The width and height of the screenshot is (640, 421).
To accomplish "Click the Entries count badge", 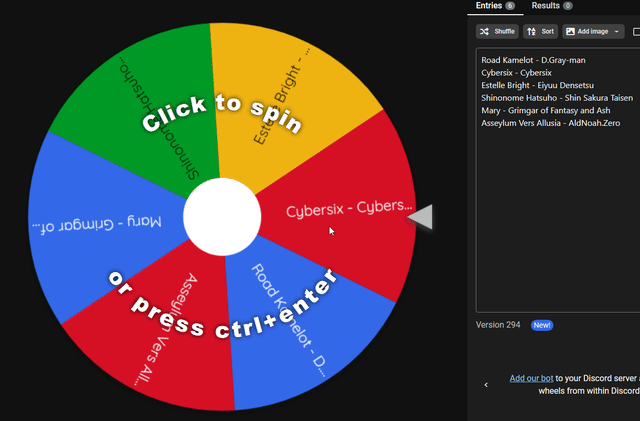I will [x=510, y=6].
